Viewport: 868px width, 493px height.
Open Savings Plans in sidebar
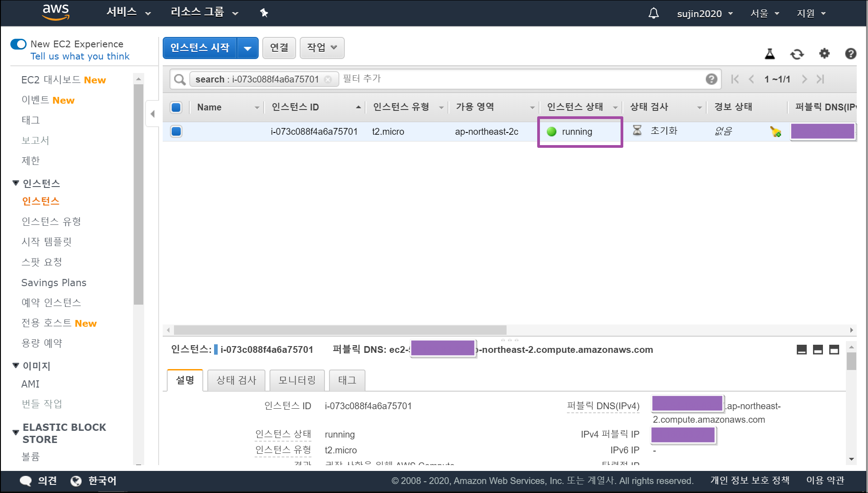[54, 283]
